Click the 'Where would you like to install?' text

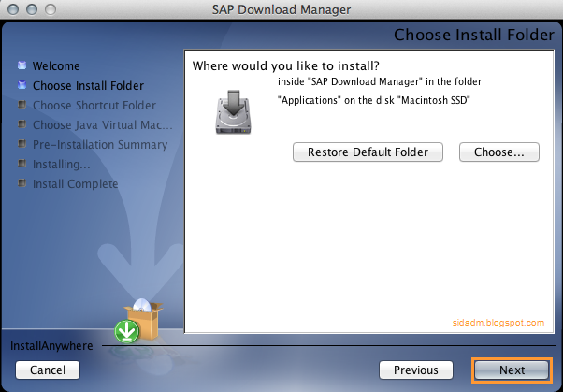point(286,66)
